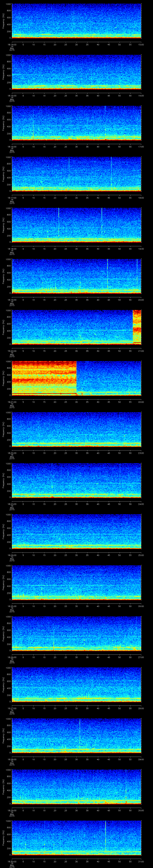Click the spectrogram panel starting at 18:17:00

pos(77,174)
